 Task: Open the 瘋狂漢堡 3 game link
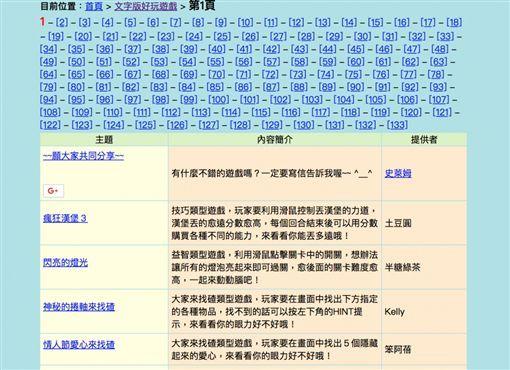tap(65, 218)
